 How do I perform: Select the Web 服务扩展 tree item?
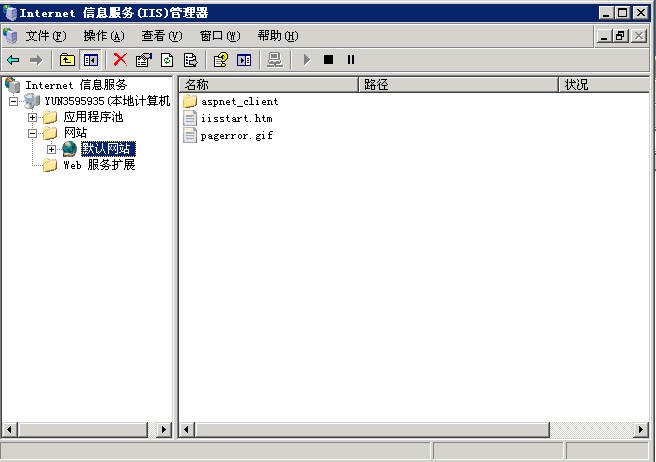click(x=99, y=165)
